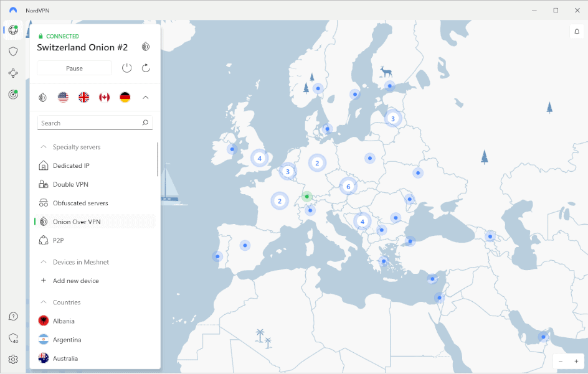Image resolution: width=588 pixels, height=374 pixels.
Task: Click the server Search field
Action: point(90,123)
